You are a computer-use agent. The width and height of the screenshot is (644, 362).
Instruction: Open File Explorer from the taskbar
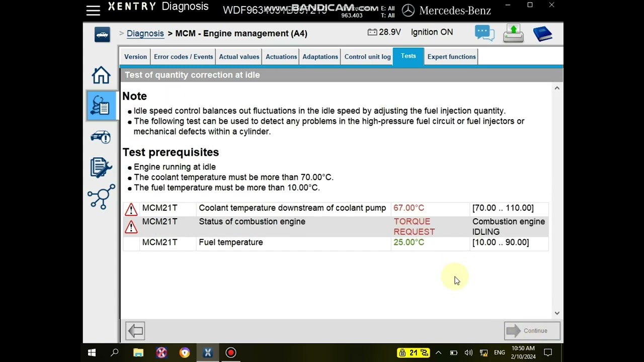point(138,353)
